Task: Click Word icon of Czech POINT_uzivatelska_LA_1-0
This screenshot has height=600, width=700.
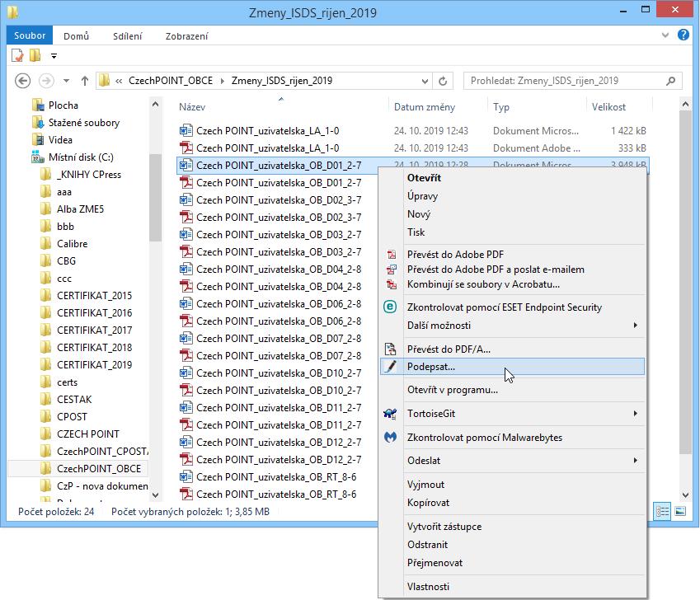Action: 186,131
